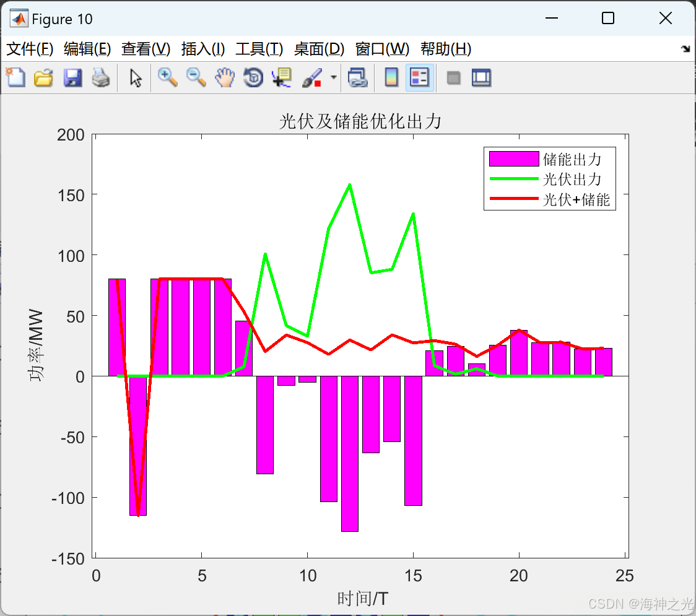Open file with the folder icon
Image resolution: width=696 pixels, height=616 pixels.
point(43,77)
